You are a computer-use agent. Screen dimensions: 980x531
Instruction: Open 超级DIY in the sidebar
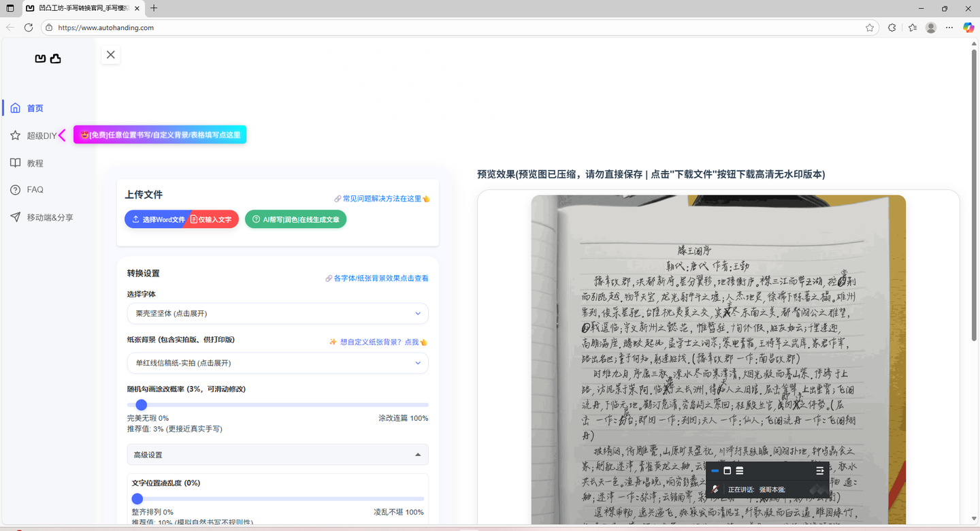(42, 135)
